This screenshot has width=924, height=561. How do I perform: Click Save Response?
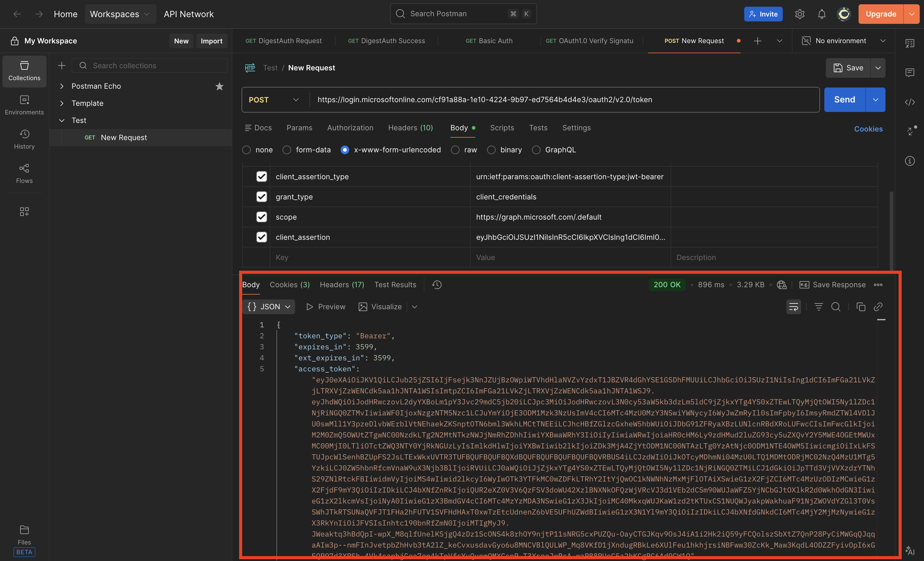coord(833,285)
